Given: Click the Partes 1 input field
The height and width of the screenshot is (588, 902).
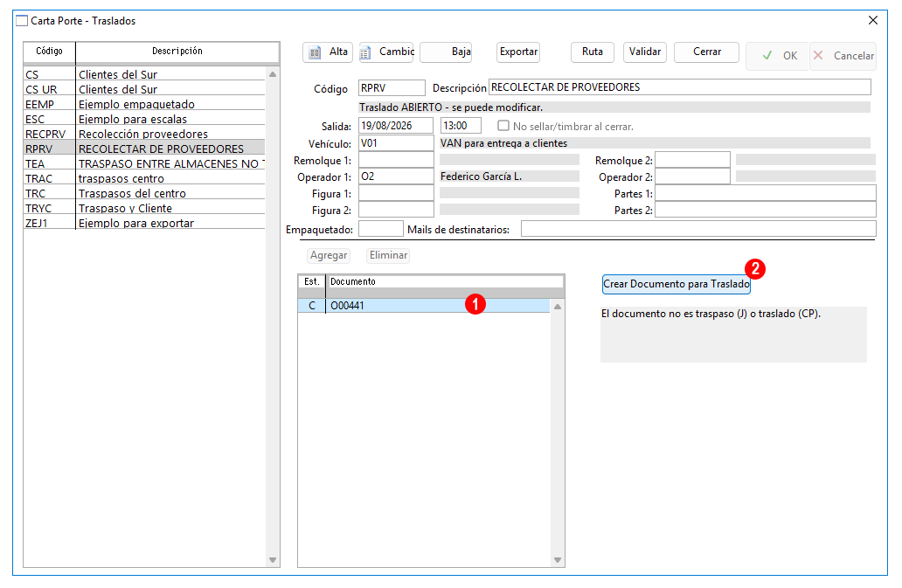Looking at the screenshot, I should click(766, 193).
